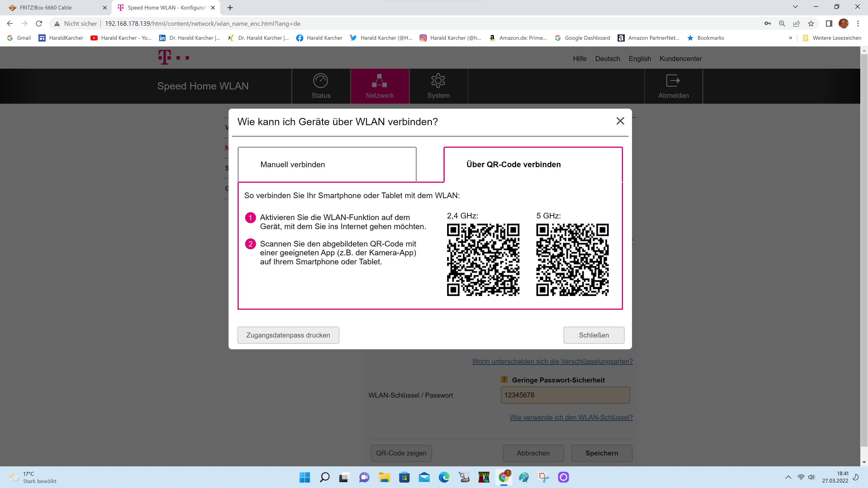Open the browser zoom magnifier icon
The width and height of the screenshot is (868, 488).
click(x=782, y=23)
